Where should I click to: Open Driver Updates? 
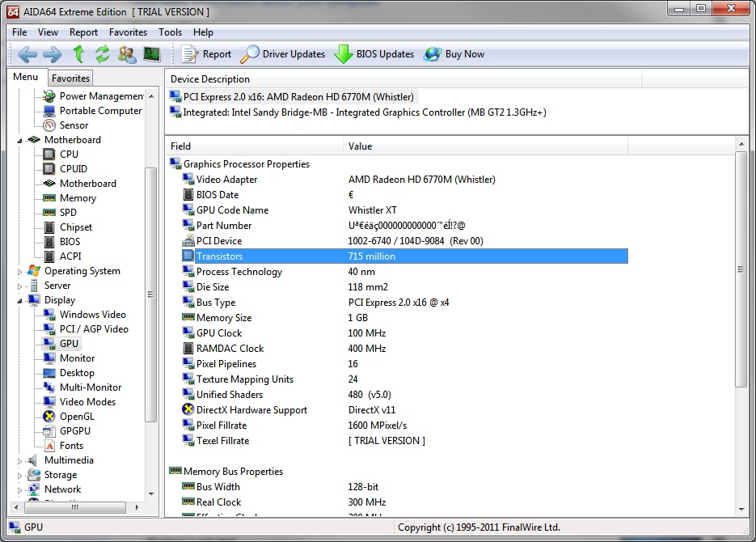pyautogui.click(x=283, y=54)
